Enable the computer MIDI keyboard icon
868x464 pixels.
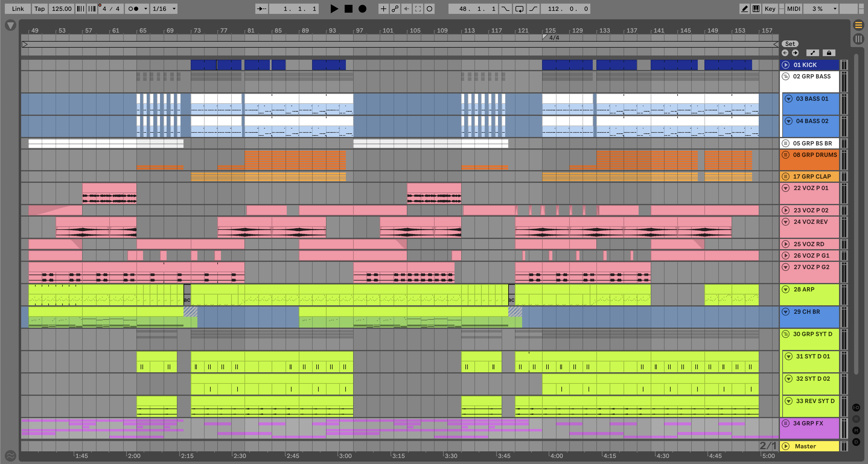[756, 9]
